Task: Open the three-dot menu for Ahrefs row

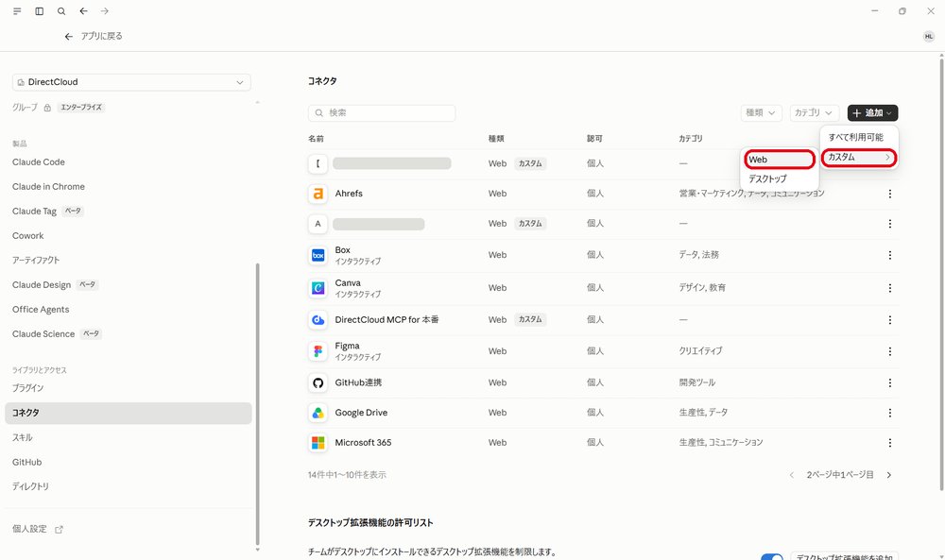Action: point(889,194)
